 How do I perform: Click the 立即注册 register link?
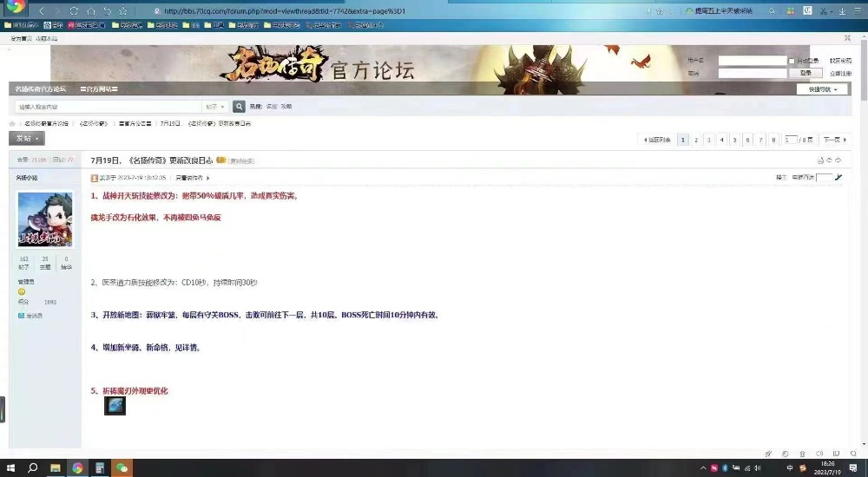click(840, 74)
